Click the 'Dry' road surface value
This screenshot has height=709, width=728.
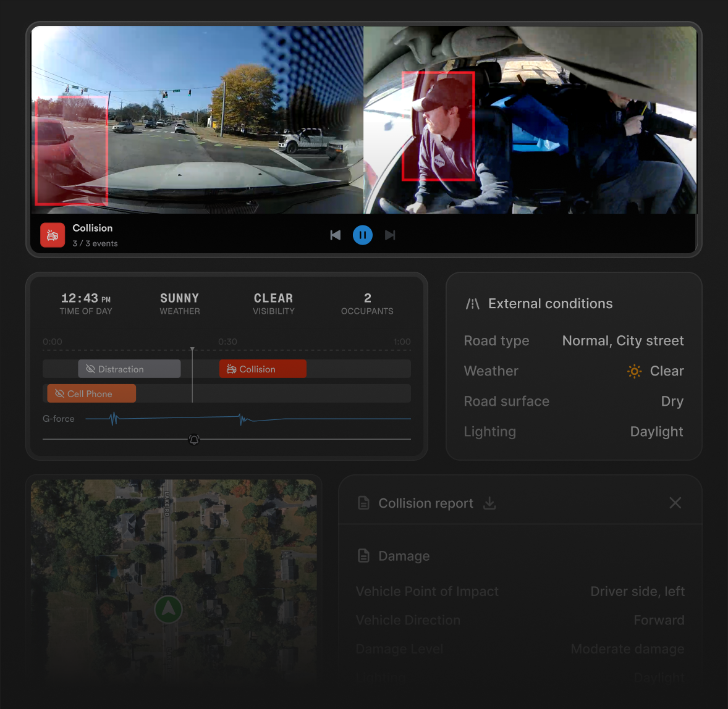coord(672,401)
